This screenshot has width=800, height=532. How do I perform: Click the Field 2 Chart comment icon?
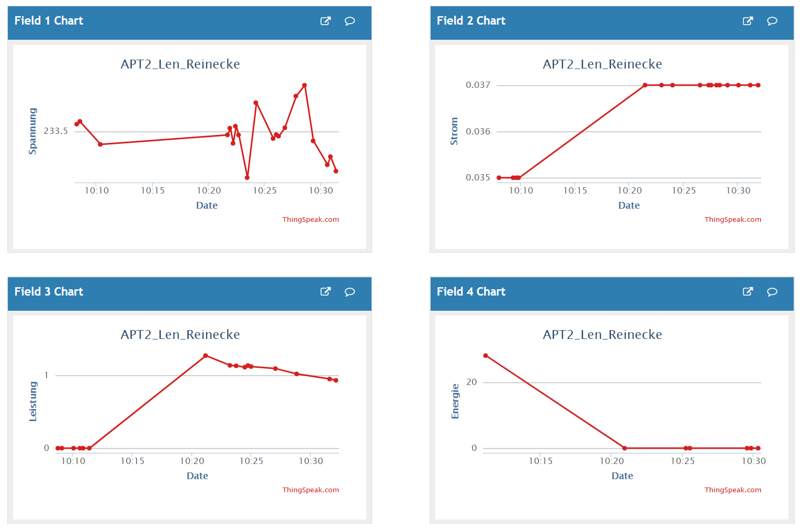pos(772,21)
